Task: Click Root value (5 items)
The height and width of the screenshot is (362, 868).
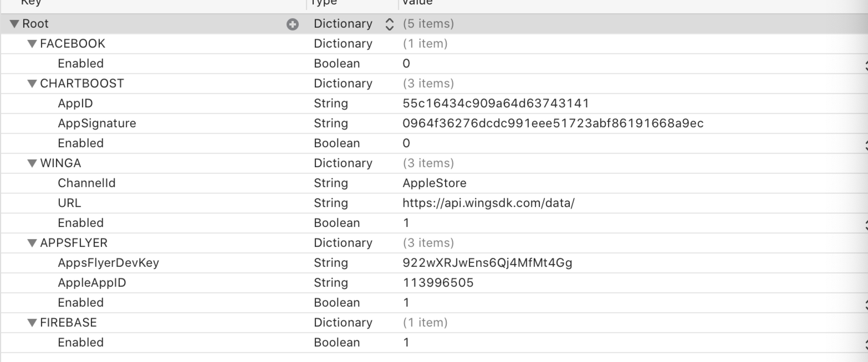Action: click(428, 24)
